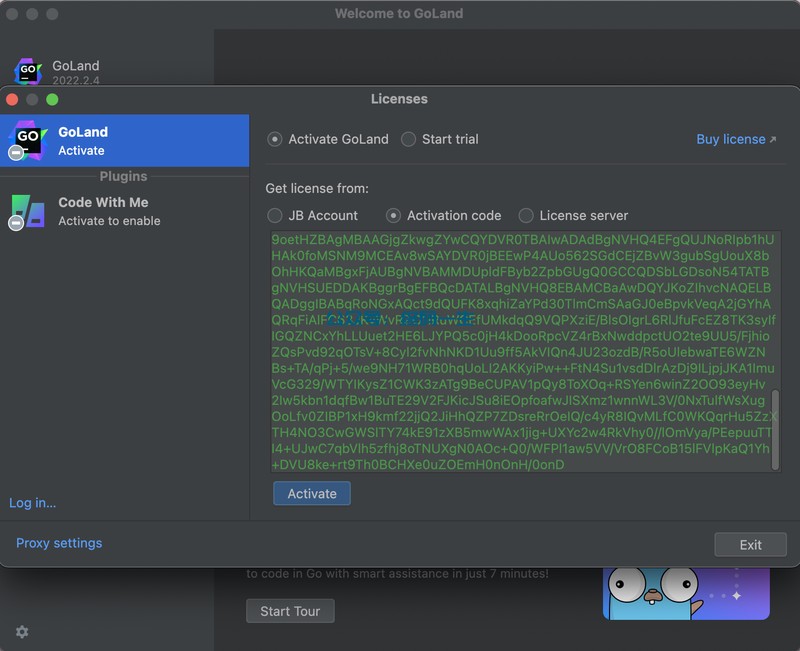
Task: Select the Activation code radio button
Action: [394, 215]
